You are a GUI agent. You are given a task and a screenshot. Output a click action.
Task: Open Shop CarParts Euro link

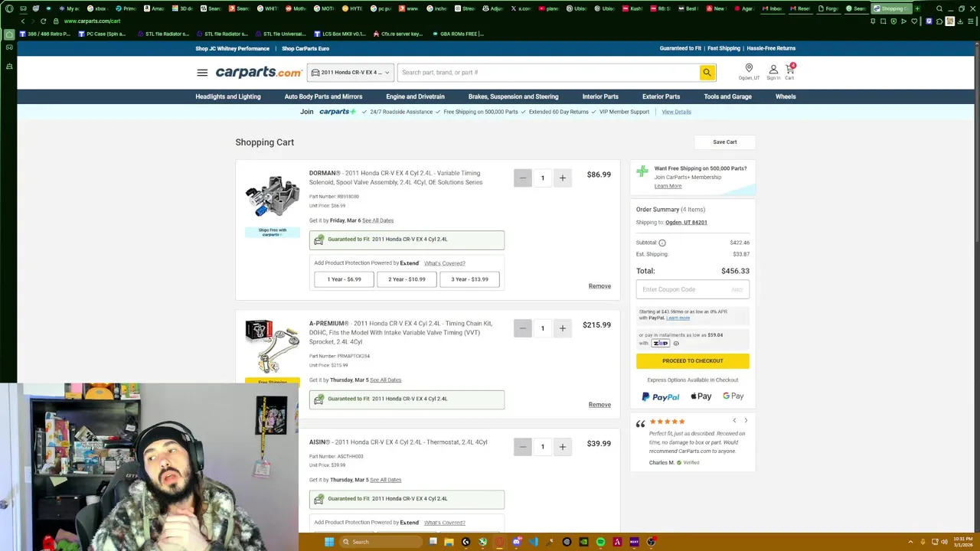point(305,48)
